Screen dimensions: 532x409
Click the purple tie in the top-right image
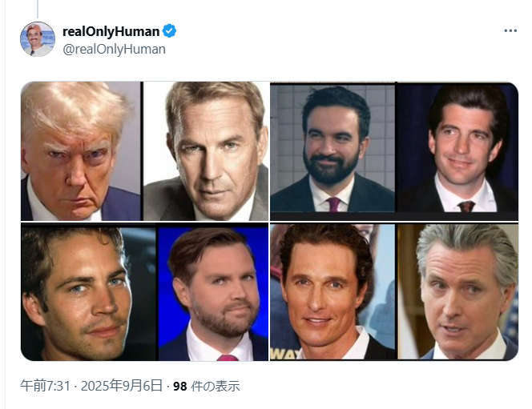pos(333,204)
